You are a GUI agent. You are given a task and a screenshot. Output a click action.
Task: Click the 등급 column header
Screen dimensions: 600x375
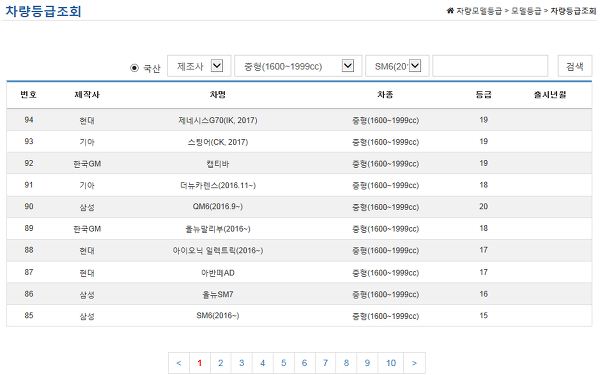[x=484, y=95]
